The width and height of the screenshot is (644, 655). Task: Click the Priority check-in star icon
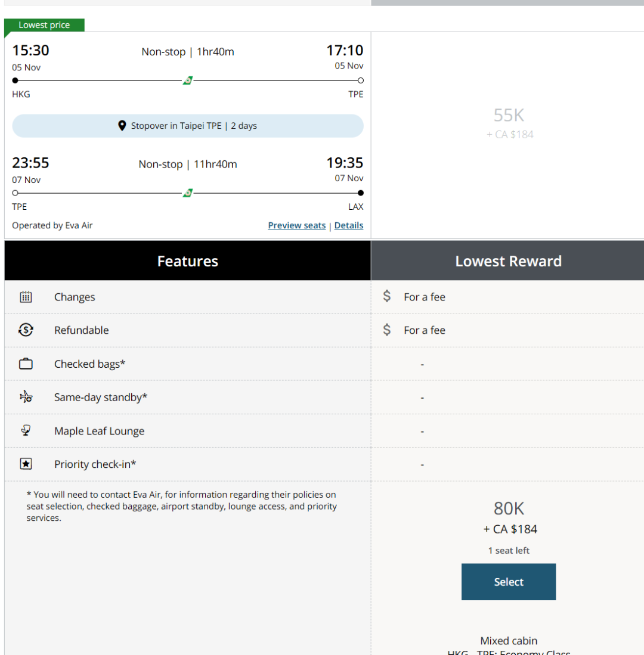pos(26,464)
